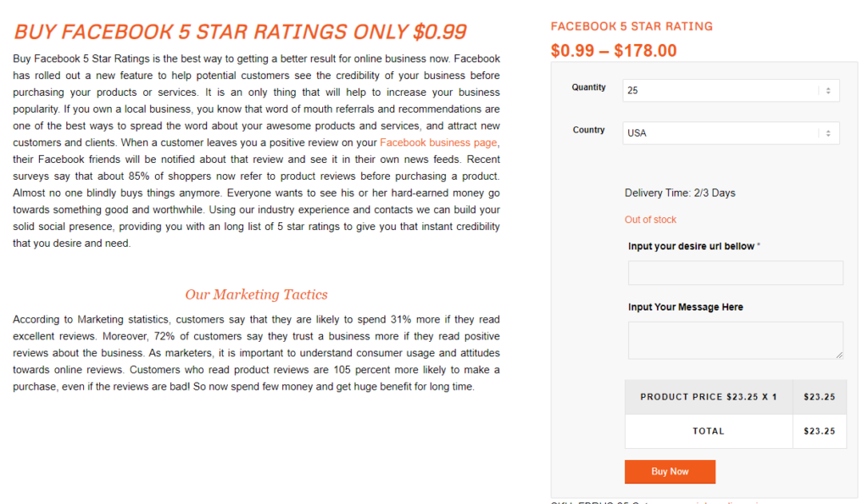Click the main Buy Facebook 5 Star Ratings heading

[x=240, y=32]
